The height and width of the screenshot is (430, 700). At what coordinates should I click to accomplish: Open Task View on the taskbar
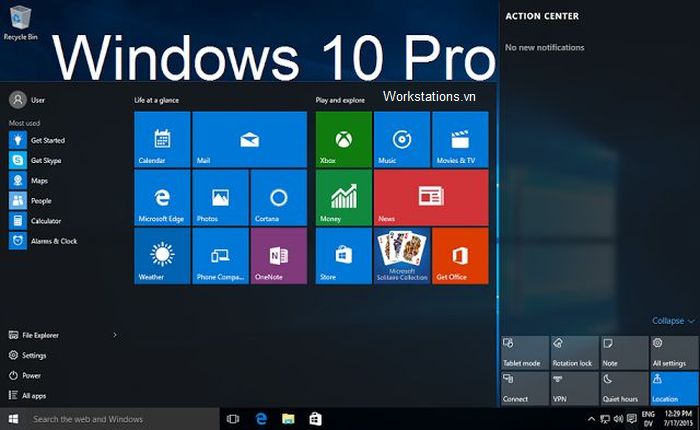click(x=233, y=419)
